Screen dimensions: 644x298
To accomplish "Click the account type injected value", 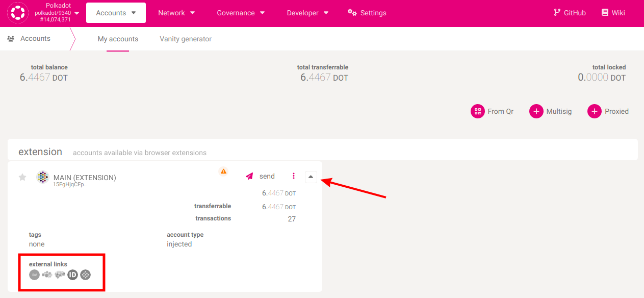I will (x=179, y=244).
